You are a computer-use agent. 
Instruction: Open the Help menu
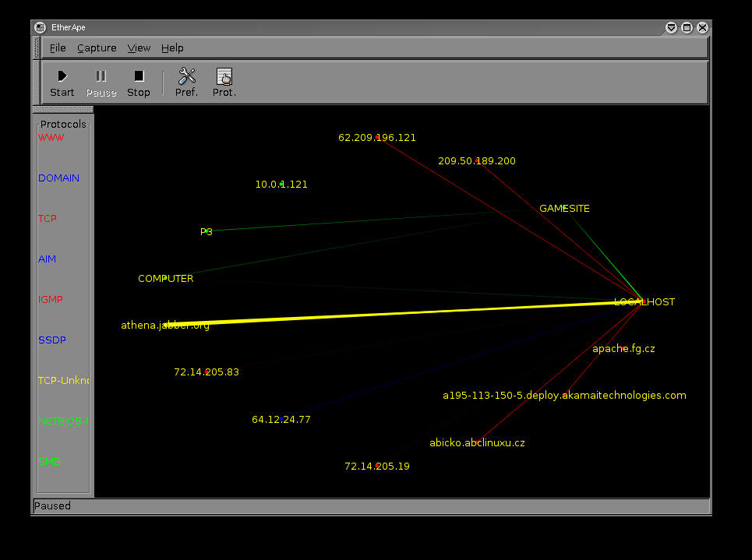tap(172, 48)
